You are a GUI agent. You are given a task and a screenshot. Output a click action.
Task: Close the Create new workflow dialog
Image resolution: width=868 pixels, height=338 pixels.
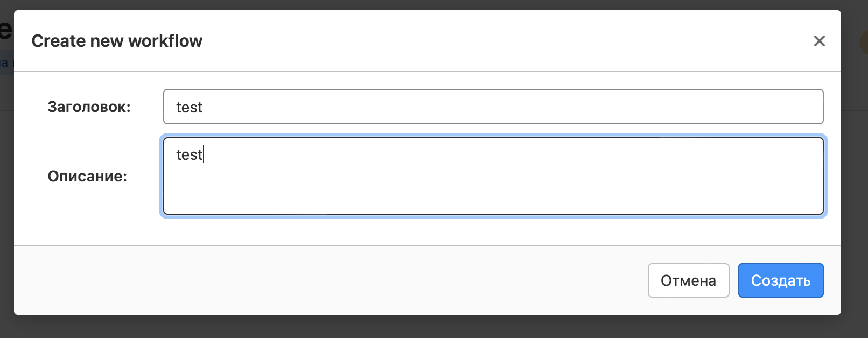pos(819,41)
